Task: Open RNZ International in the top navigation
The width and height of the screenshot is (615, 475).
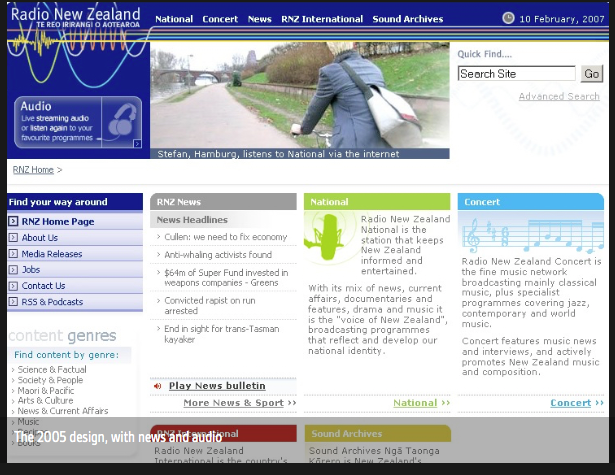Action: click(x=322, y=19)
